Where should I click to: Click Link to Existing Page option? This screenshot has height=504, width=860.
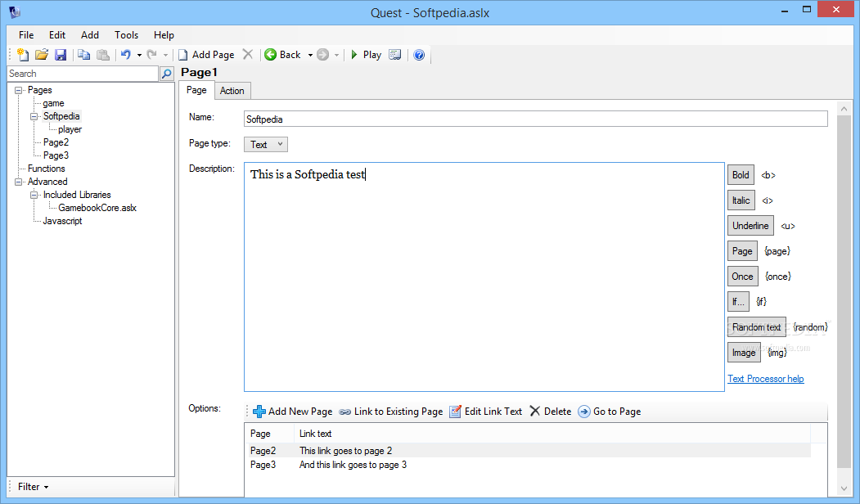point(390,412)
